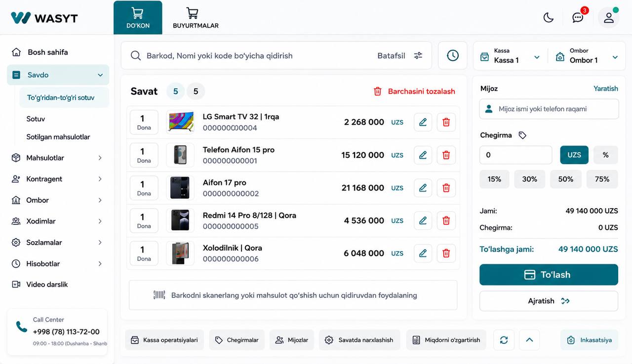Click the Yaratish link to create customer
Screen dimensions: 632x364
(x=606, y=89)
